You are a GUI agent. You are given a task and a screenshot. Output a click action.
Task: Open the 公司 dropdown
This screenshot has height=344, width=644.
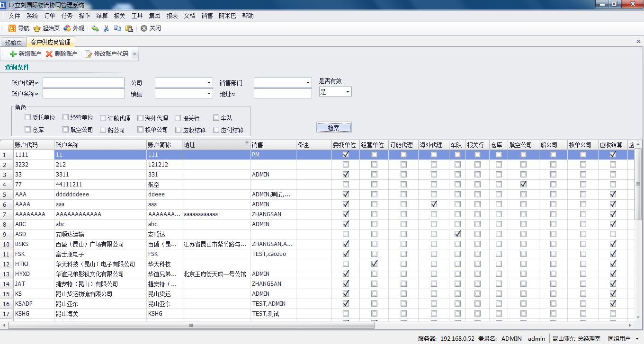click(x=209, y=83)
